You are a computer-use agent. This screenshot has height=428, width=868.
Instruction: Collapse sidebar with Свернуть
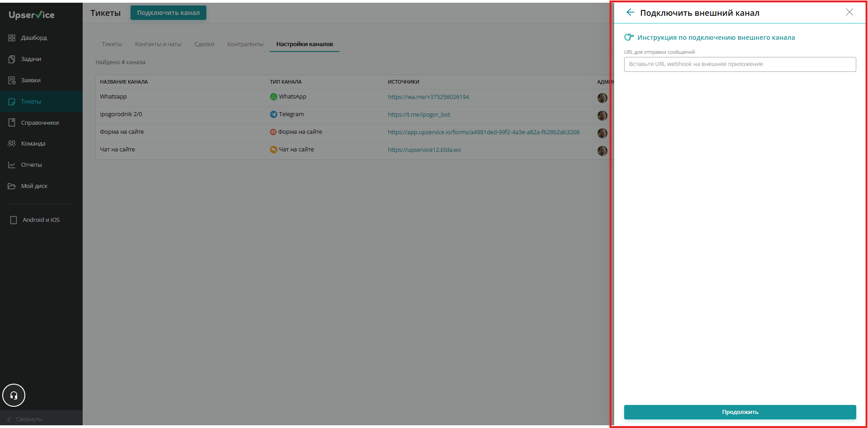(x=25, y=419)
